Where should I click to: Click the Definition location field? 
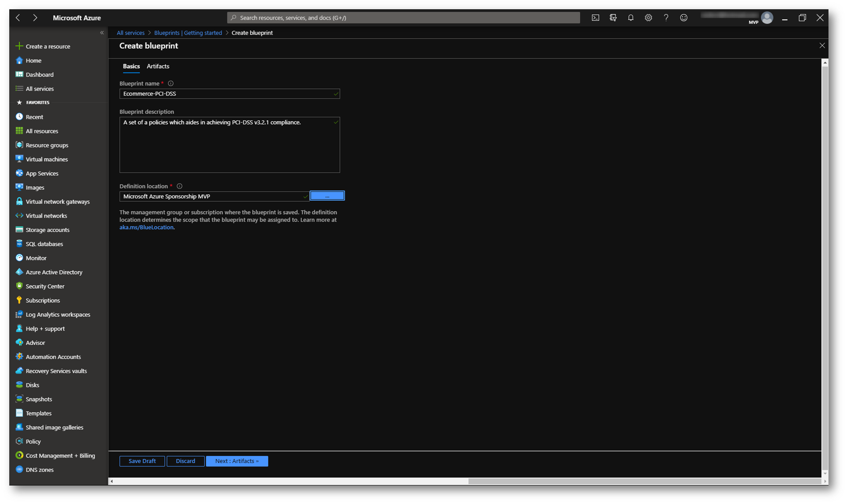(x=214, y=196)
